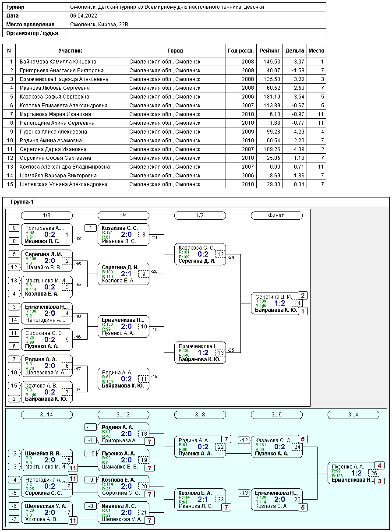Click seed box 9 beside Григорьева in 1/8
The width and height of the screenshot is (392, 532).
click(14, 228)
